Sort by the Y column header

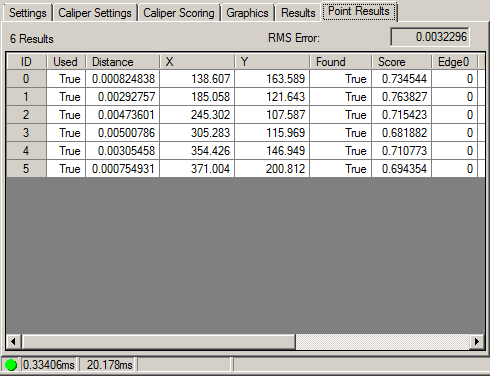[x=272, y=62]
